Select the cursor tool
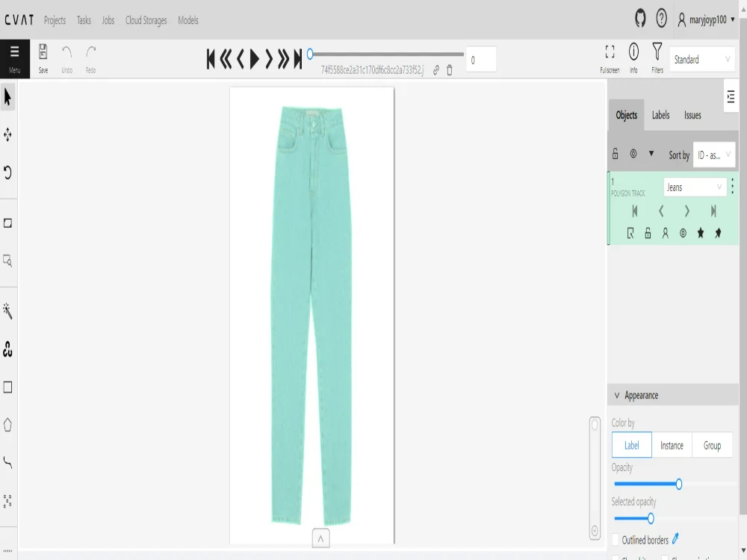Image resolution: width=747 pixels, height=560 pixels. click(7, 97)
